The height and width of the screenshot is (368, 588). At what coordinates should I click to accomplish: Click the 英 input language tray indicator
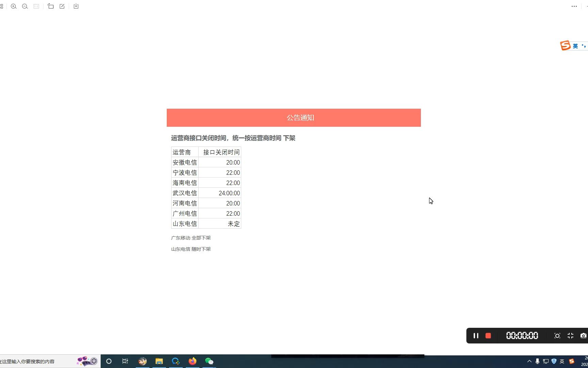562,361
